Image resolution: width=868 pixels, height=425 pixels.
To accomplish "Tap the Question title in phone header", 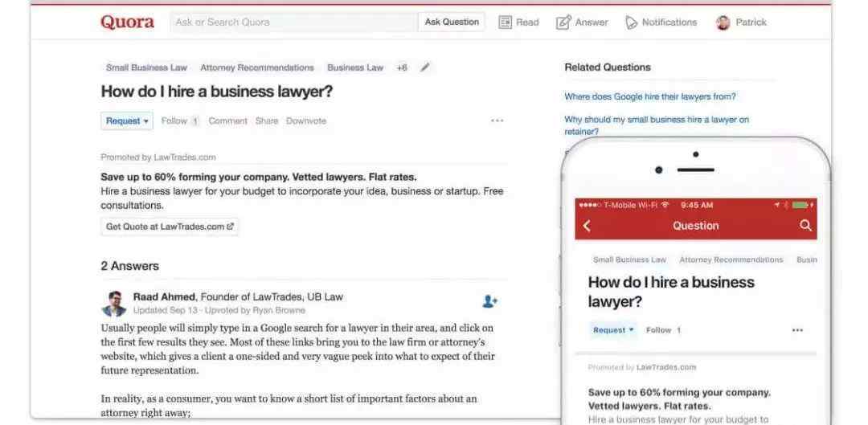I will (696, 226).
